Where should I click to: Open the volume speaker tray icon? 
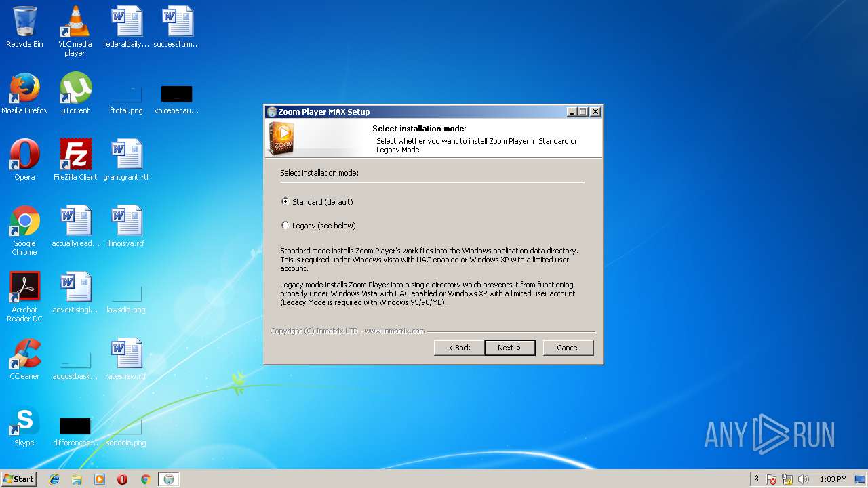(x=804, y=479)
